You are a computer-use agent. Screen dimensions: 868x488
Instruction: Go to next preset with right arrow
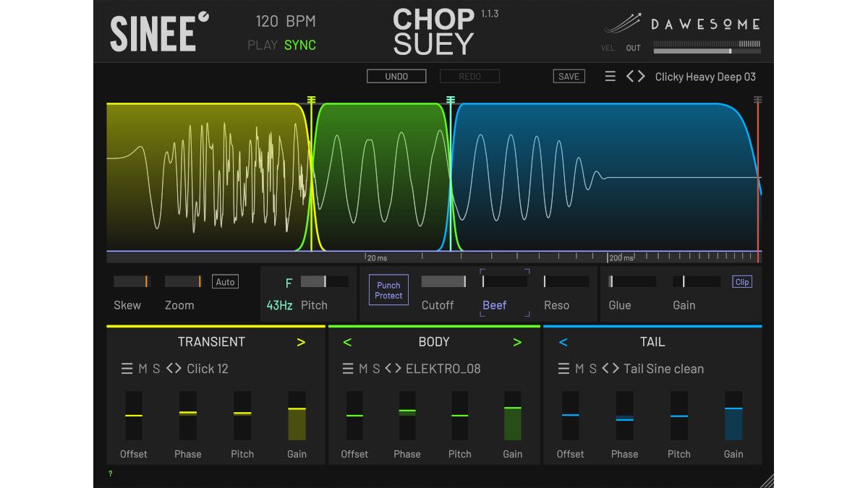pyautogui.click(x=642, y=76)
